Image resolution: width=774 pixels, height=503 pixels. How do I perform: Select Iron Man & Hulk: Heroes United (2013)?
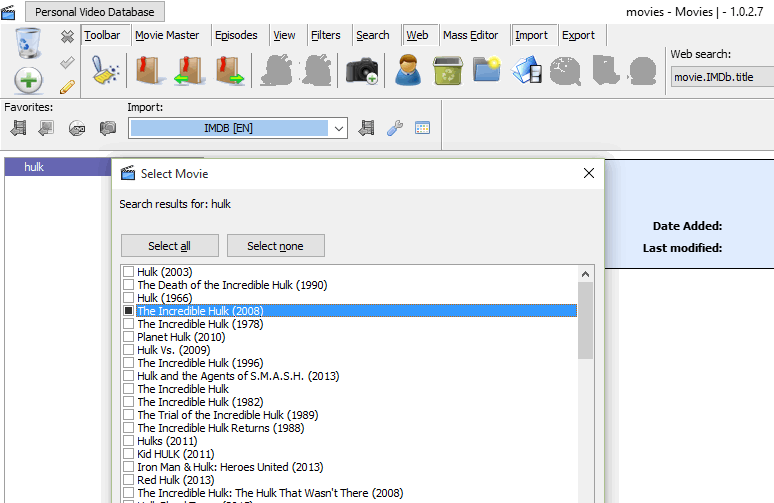(x=230, y=467)
